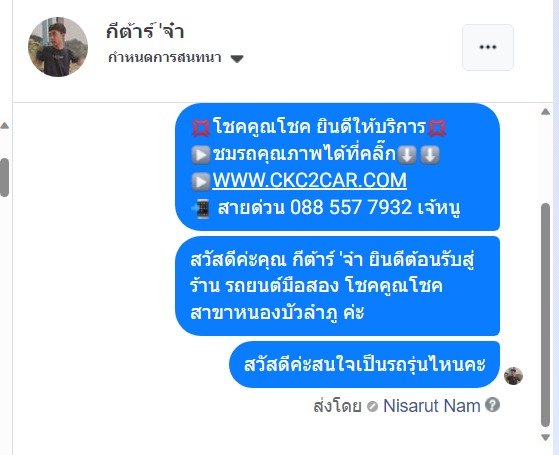The image size is (559, 455).
Task: Expand the กำหนดการสนทนา dropdown arrow
Action: click(237, 58)
